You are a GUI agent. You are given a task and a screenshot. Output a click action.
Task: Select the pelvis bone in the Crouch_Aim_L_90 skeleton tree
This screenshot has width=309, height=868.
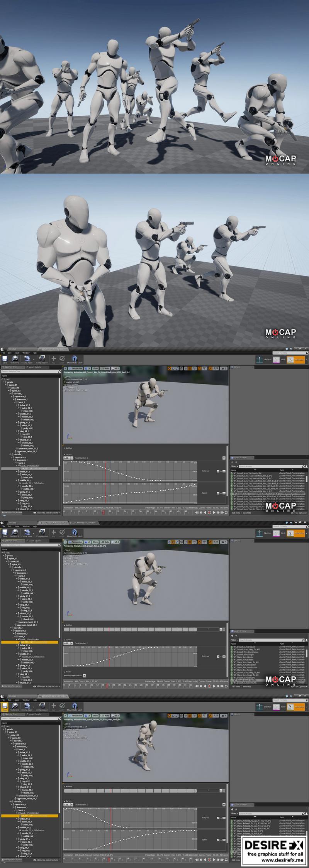[10, 556]
